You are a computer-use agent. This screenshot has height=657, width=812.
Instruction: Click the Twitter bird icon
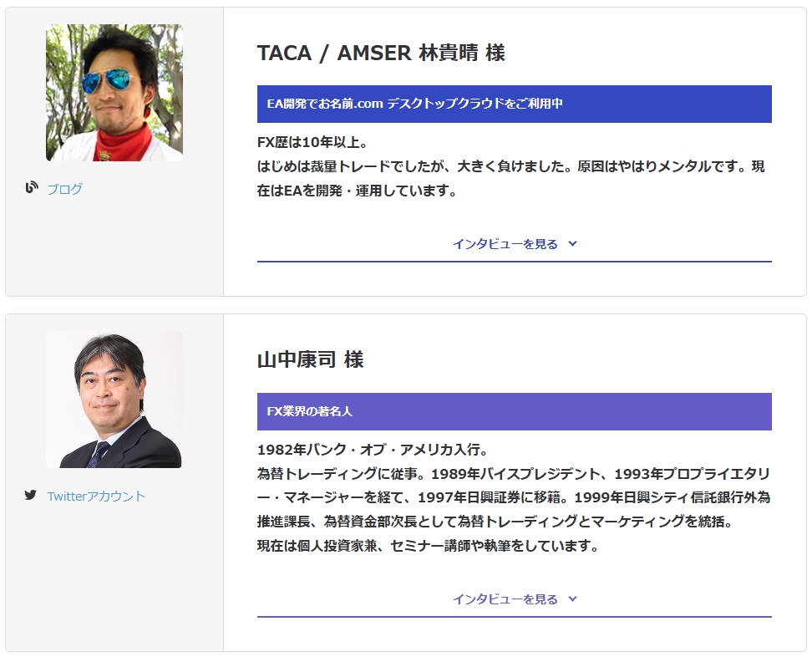click(31, 495)
